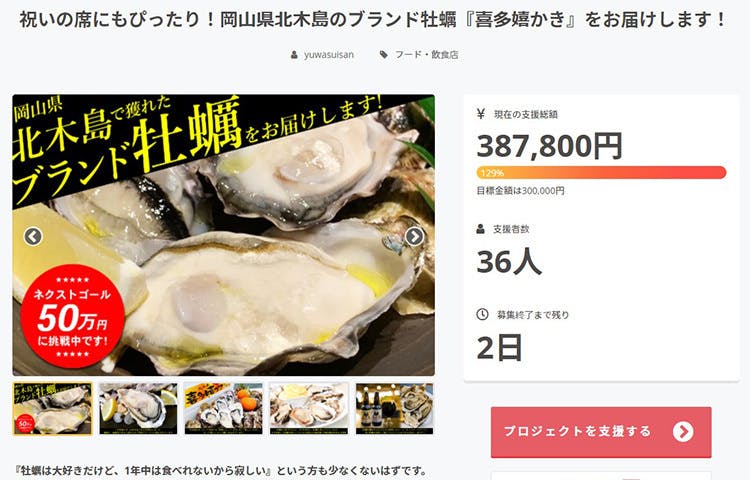
Task: Click the red ネクストゴール 50万円 badge
Action: [73, 316]
